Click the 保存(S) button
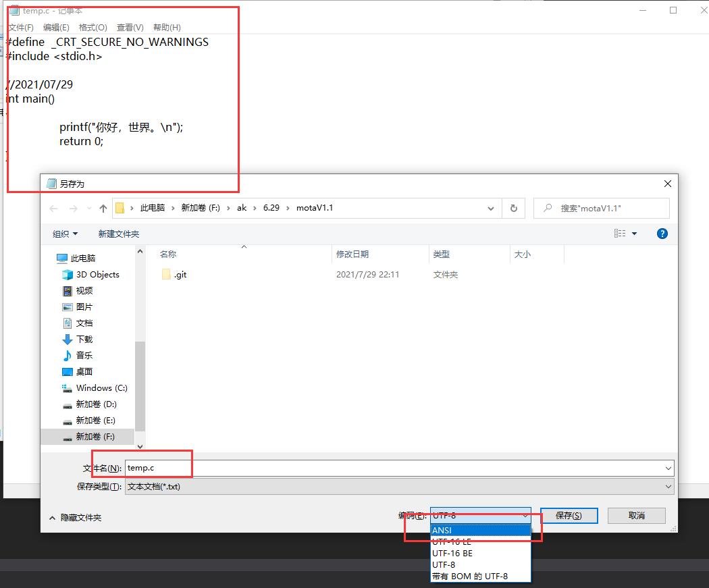Screen dimensions: 709x588 [x=569, y=516]
